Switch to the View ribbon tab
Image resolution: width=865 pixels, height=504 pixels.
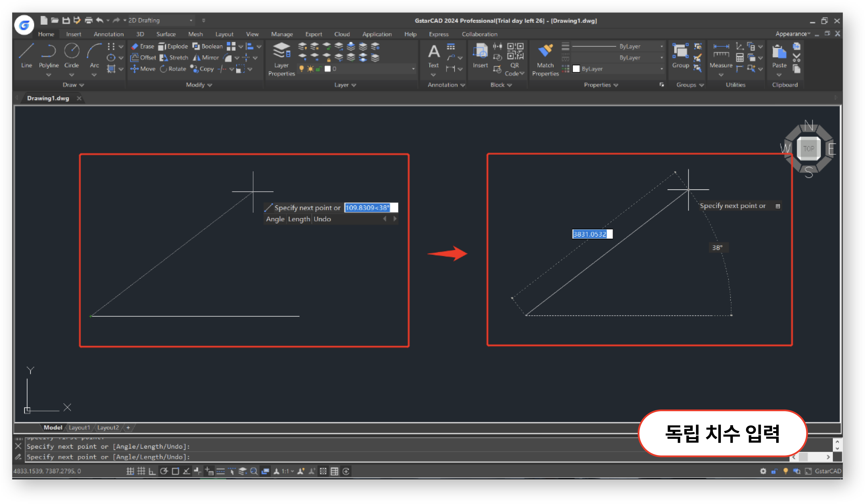(252, 34)
